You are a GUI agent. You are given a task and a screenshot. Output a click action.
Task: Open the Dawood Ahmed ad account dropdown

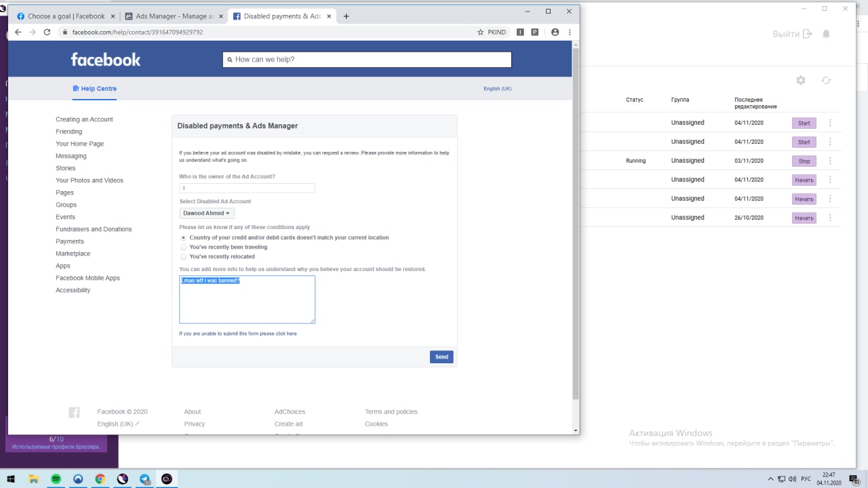point(206,213)
